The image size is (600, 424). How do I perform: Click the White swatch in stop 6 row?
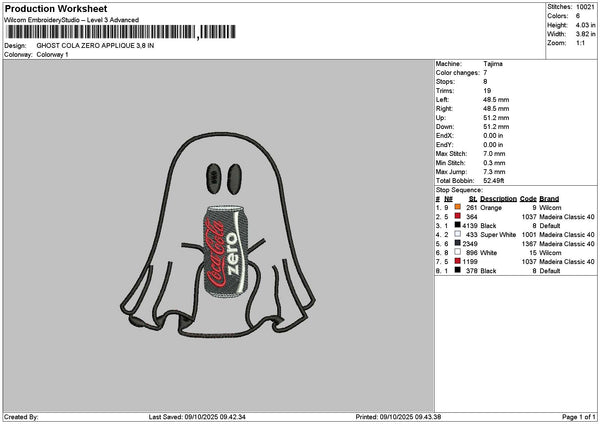(457, 252)
